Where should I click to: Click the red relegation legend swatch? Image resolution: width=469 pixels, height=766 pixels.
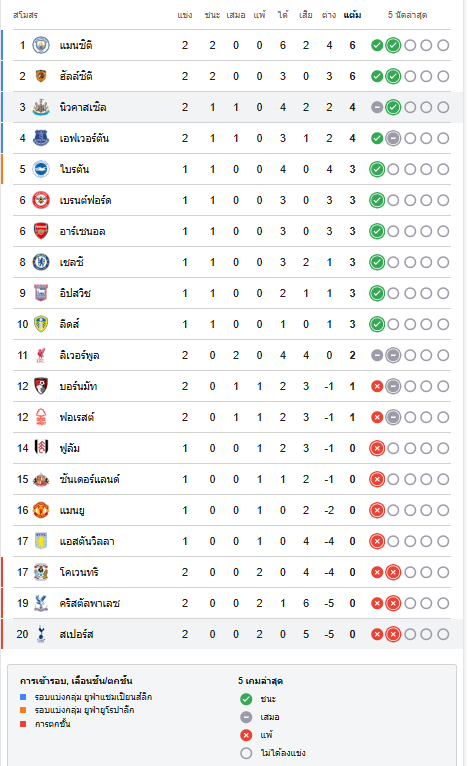23,724
